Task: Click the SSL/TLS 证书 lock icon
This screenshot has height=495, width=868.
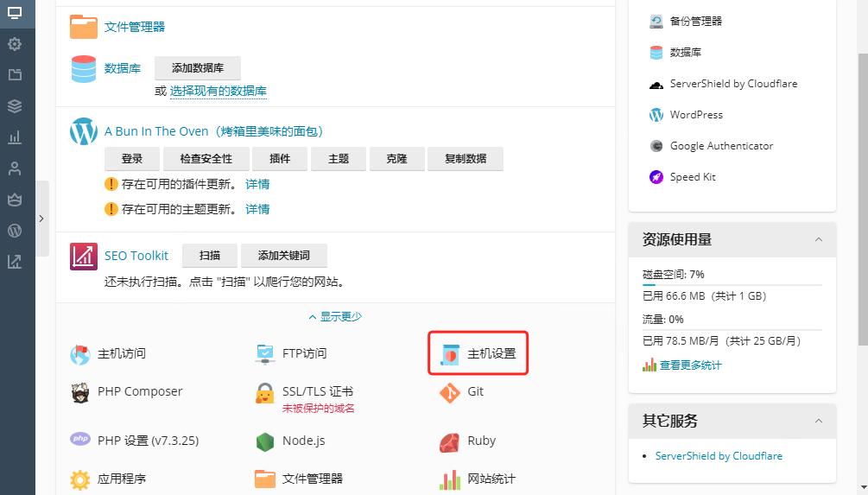Action: click(265, 394)
